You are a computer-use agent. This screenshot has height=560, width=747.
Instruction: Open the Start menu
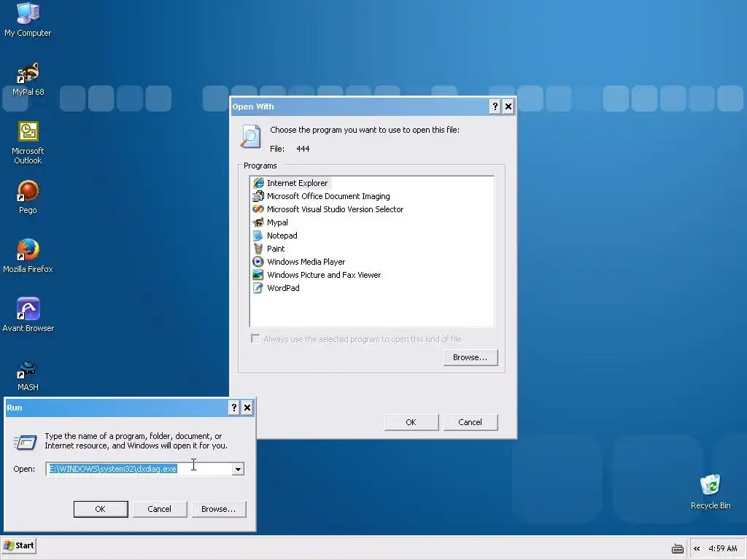(x=19, y=545)
